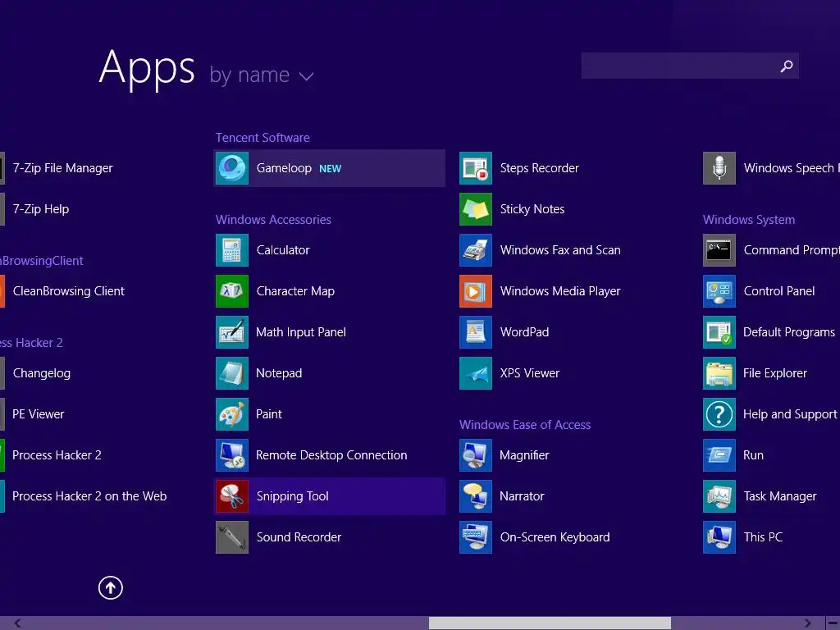Viewport: 840px width, 630px height.
Task: Click the Snipping Tool scissors icon
Action: pyautogui.click(x=232, y=496)
